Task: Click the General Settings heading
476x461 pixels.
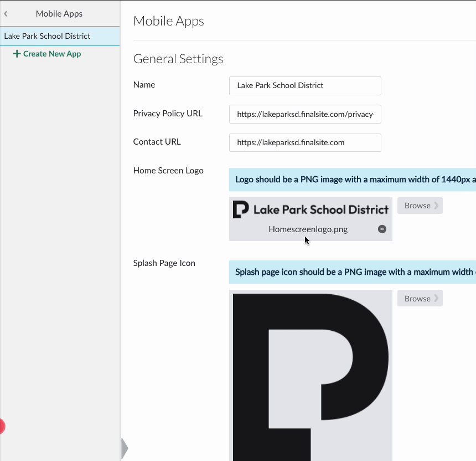Action: pos(178,59)
